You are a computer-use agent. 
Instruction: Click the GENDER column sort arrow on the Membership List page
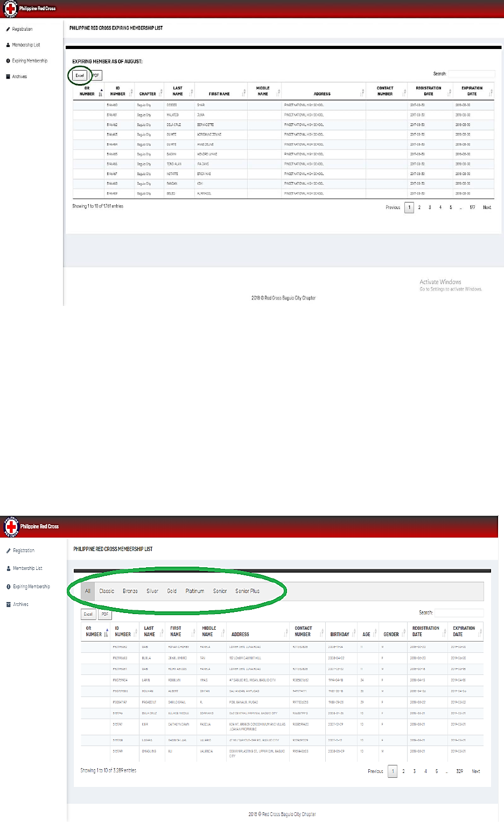pos(403,633)
